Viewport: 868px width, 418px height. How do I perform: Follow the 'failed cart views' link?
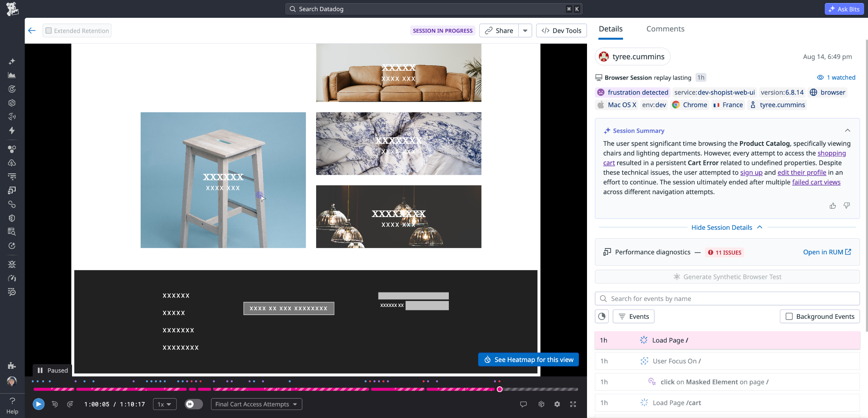point(816,182)
